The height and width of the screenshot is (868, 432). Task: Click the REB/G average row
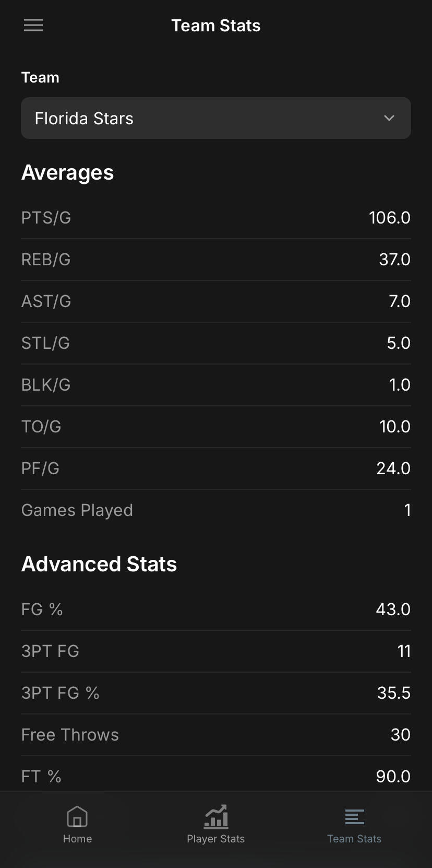(215, 260)
